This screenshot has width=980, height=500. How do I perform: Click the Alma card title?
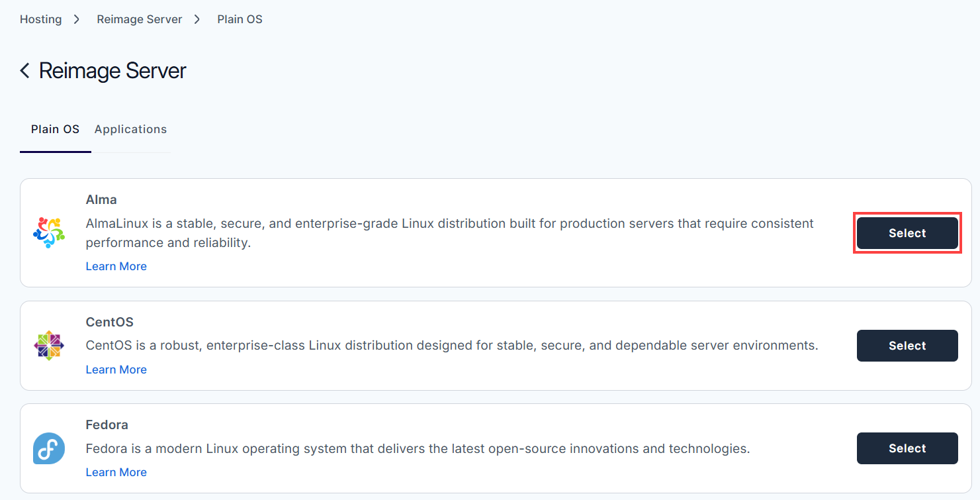101,199
